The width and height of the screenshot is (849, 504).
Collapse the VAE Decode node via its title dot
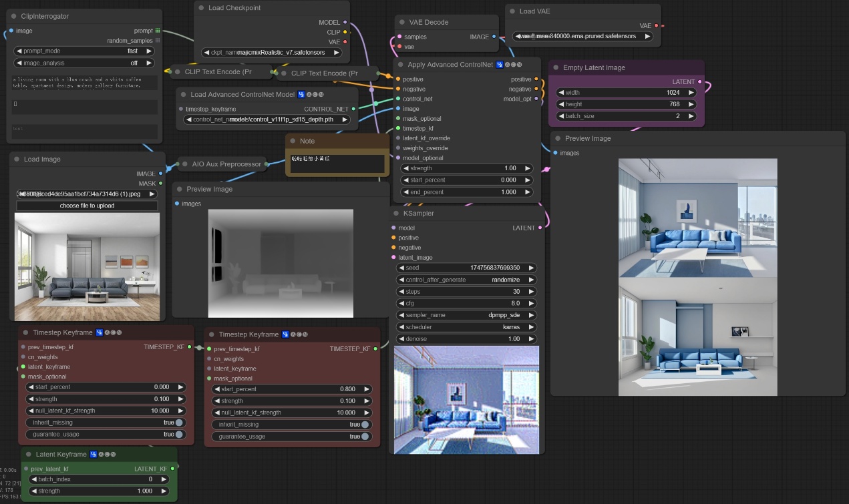pyautogui.click(x=402, y=22)
